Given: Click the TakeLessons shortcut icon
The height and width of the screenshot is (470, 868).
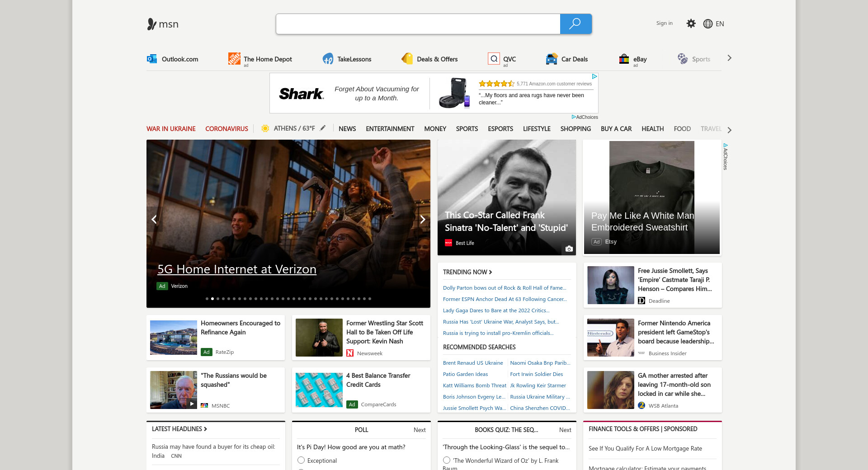Looking at the screenshot, I should [x=328, y=59].
